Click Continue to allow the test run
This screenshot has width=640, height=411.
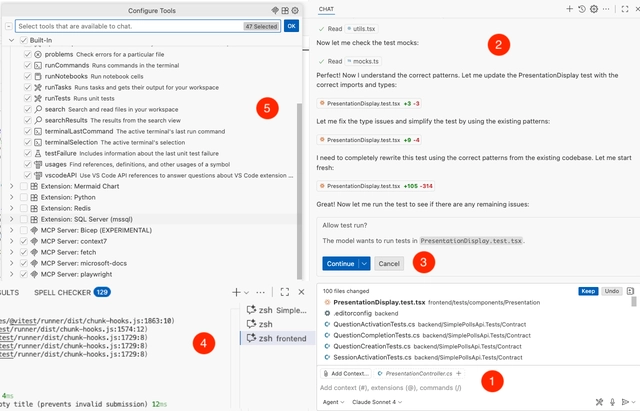click(x=340, y=264)
